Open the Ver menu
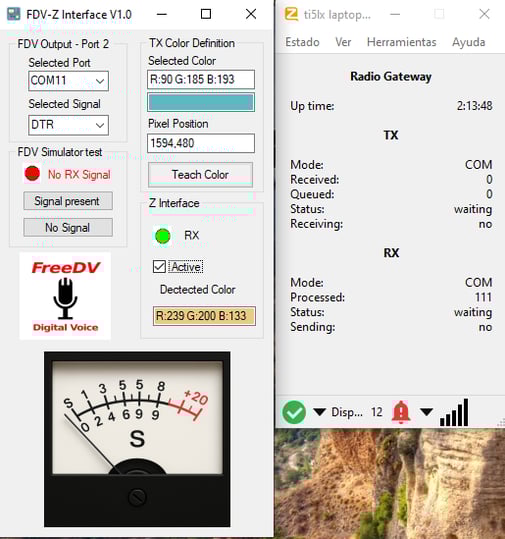This screenshot has height=539, width=505. pyautogui.click(x=343, y=42)
